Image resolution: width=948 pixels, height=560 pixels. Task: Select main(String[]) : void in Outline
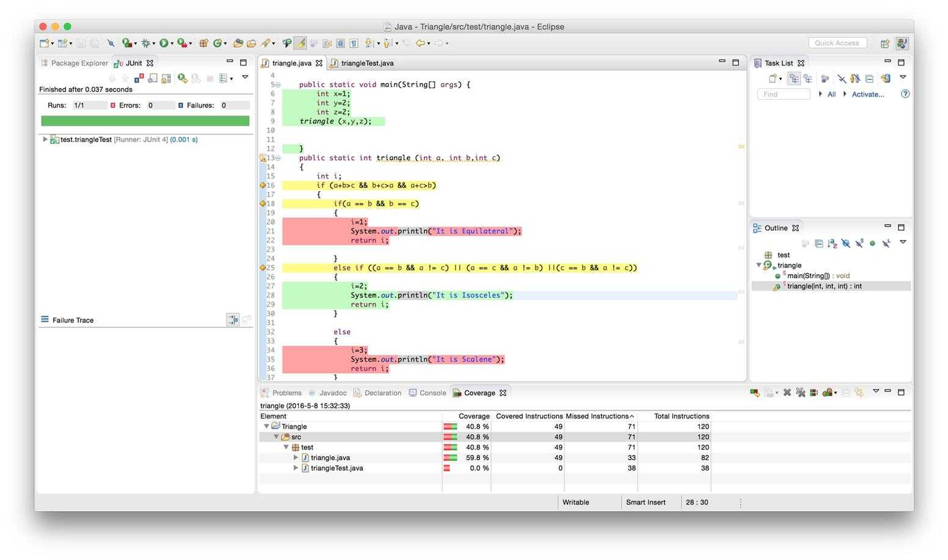coord(819,276)
